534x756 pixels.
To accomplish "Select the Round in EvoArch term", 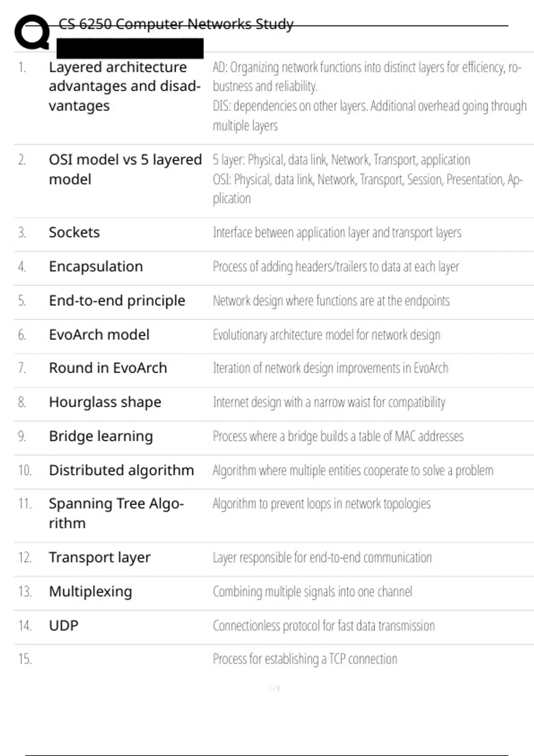I will coord(108,368).
